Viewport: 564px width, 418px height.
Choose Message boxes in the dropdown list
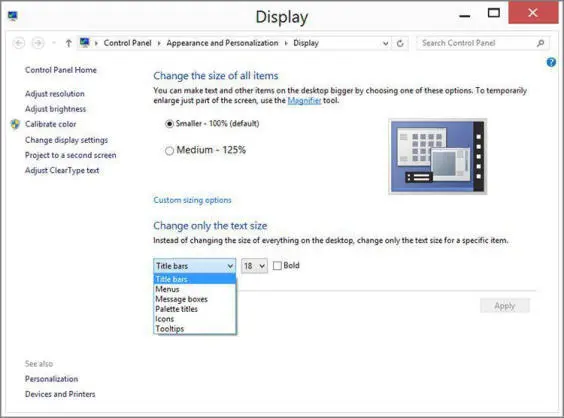pos(195,299)
